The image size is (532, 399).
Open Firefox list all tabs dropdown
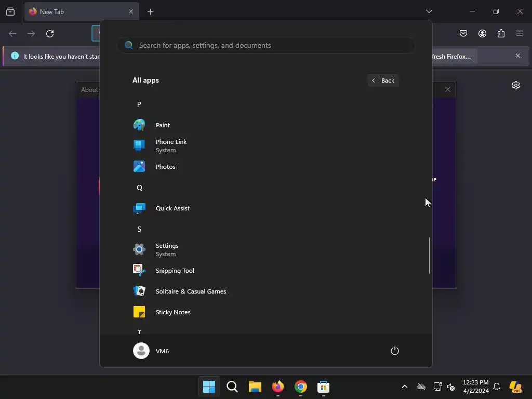click(x=429, y=11)
